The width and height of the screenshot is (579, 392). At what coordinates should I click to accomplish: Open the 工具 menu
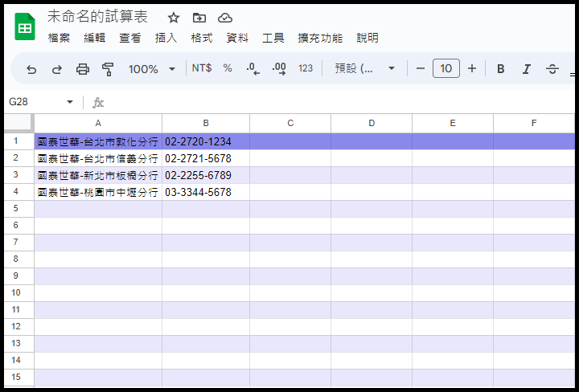tap(273, 38)
